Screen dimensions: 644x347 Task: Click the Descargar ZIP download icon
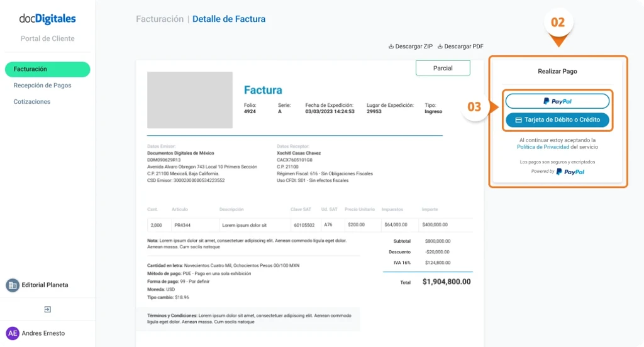(x=391, y=47)
